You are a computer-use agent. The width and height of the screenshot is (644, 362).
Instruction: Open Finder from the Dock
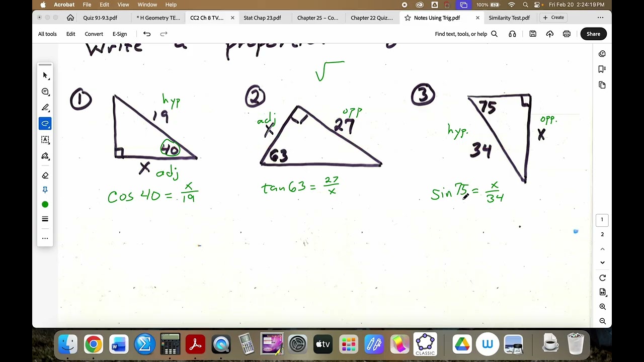[x=67, y=344]
